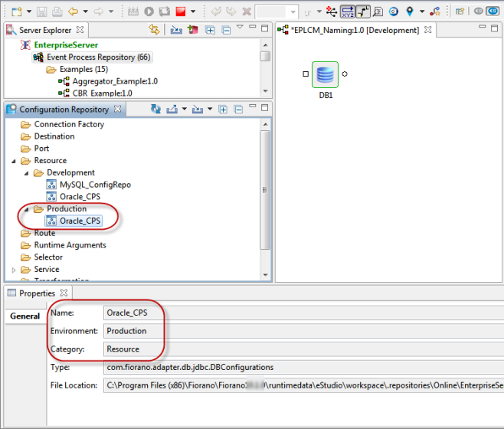The width and height of the screenshot is (504, 429).
Task: Click the blue location pin icon
Action: point(410,12)
